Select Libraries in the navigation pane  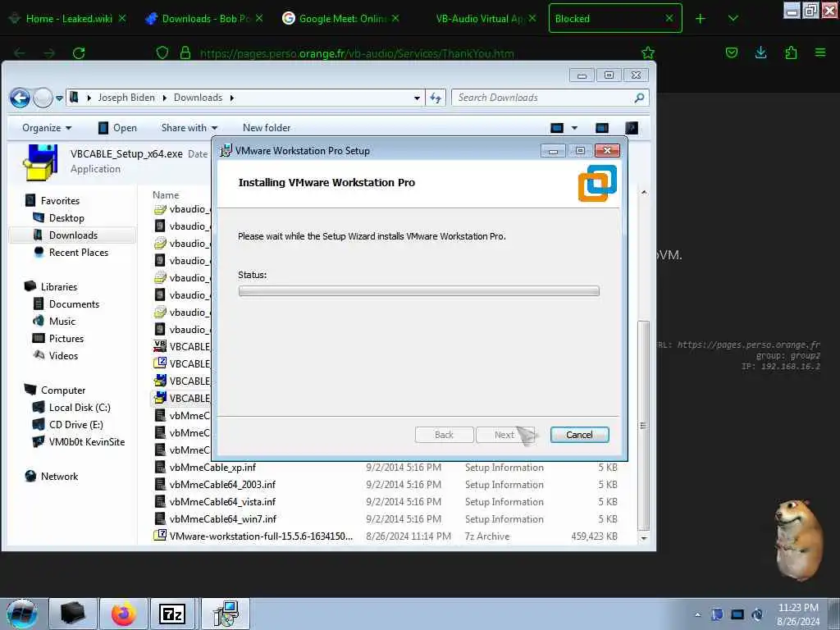click(59, 286)
